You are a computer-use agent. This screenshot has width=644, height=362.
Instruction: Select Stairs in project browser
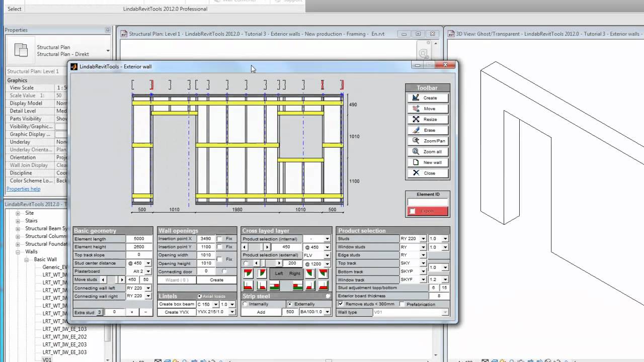click(x=31, y=221)
